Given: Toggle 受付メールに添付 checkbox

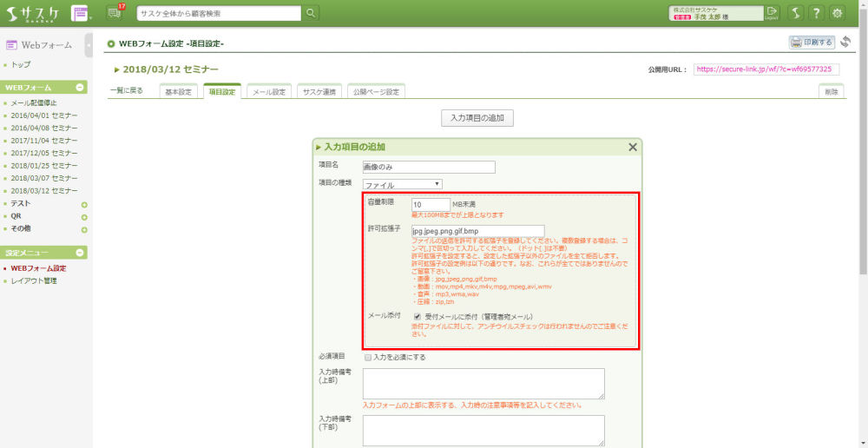Looking at the screenshot, I should coord(418,316).
